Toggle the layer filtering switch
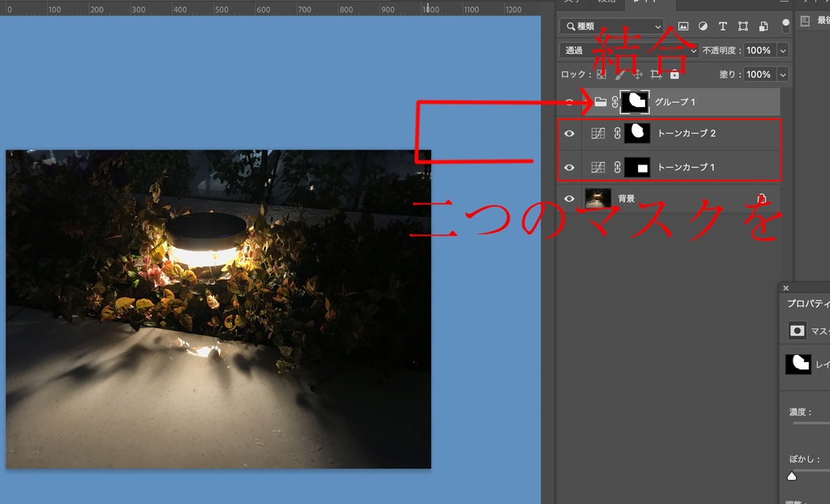Screen dimensions: 830x504 785,25
